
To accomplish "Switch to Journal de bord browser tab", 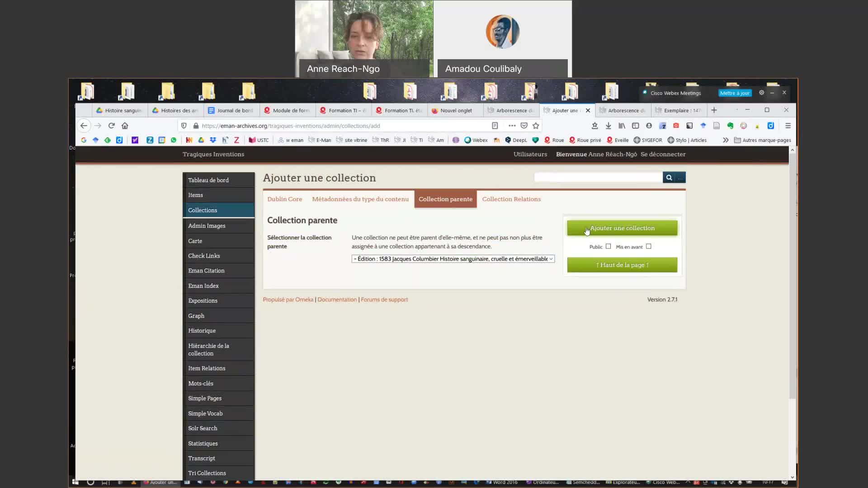I will 231,110.
